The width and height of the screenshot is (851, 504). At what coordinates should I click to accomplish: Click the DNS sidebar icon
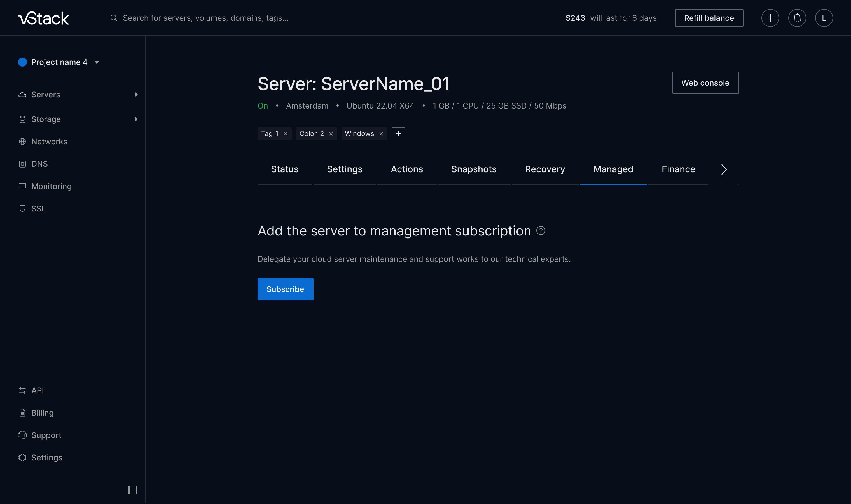tap(22, 164)
